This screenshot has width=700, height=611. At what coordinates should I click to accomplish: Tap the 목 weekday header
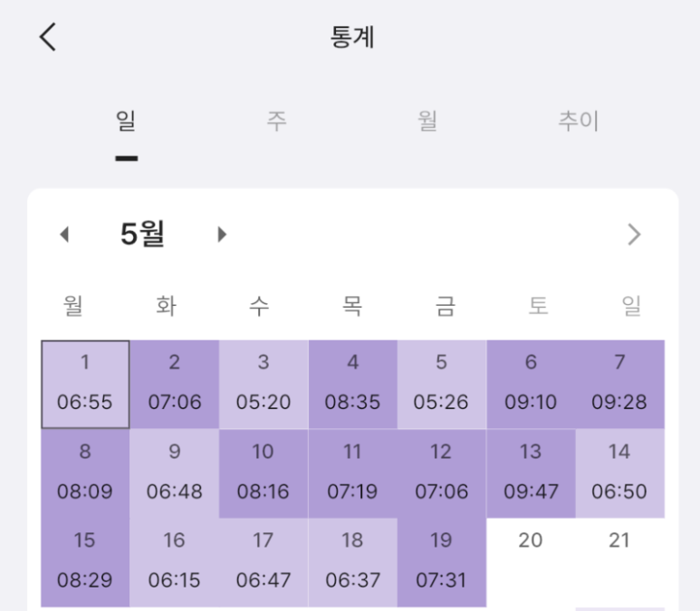click(352, 306)
